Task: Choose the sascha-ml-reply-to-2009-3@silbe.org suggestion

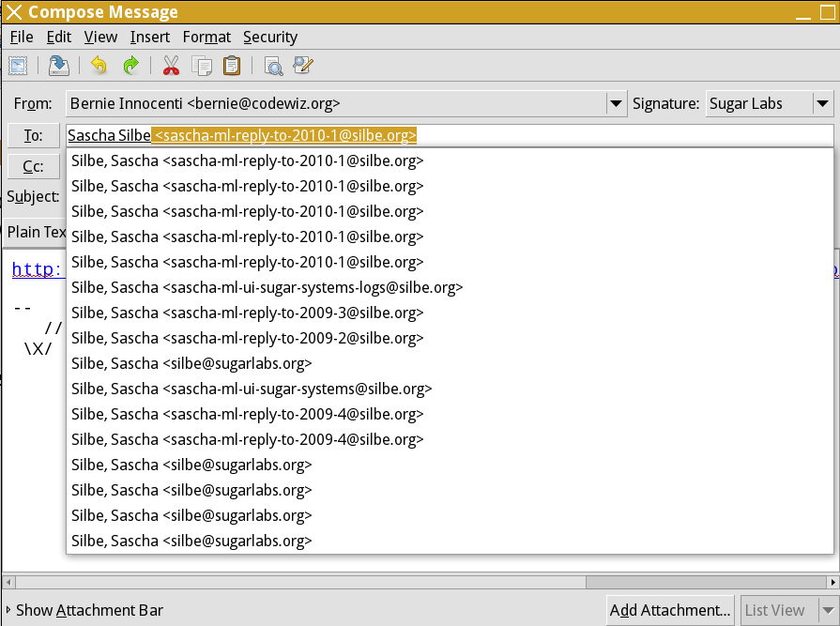Action: 247,313
